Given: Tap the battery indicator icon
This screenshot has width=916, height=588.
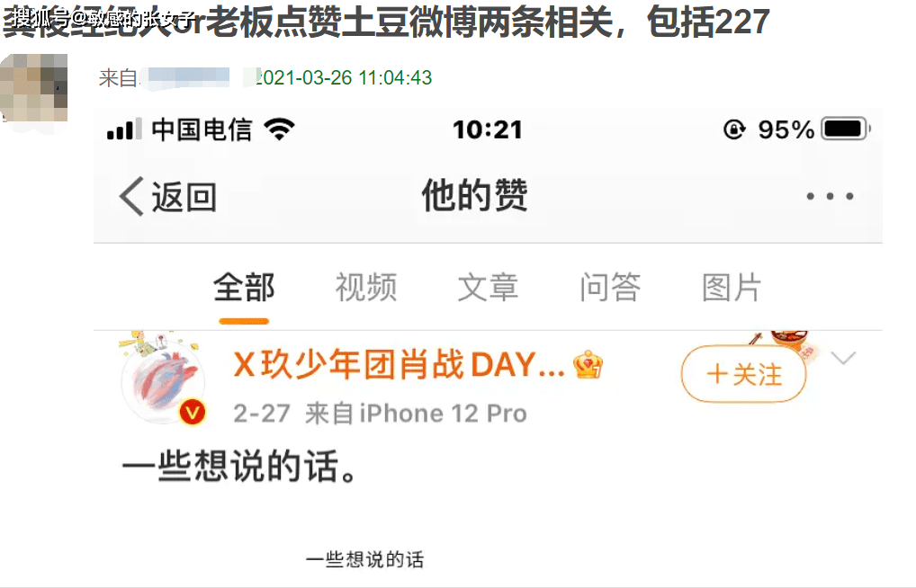Looking at the screenshot, I should (x=846, y=129).
